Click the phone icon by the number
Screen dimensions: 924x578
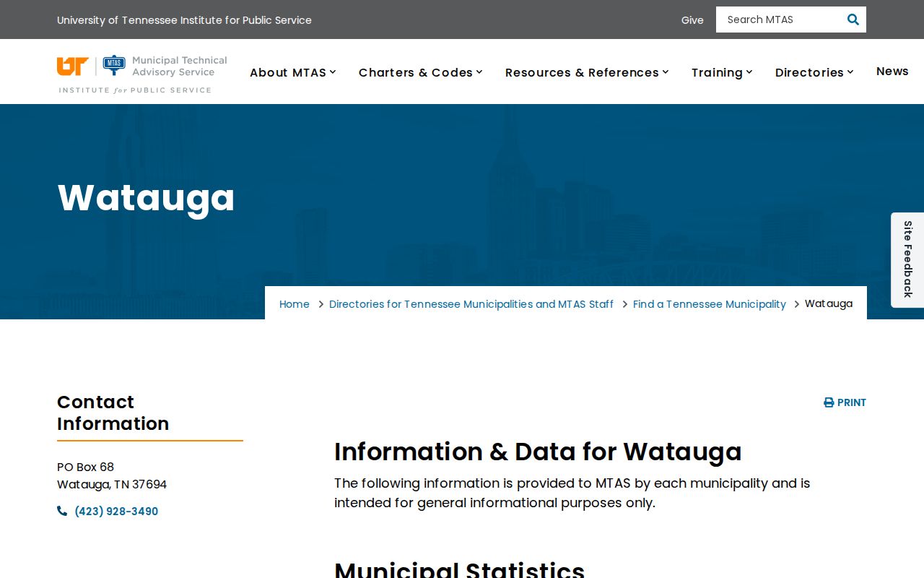pyautogui.click(x=62, y=511)
